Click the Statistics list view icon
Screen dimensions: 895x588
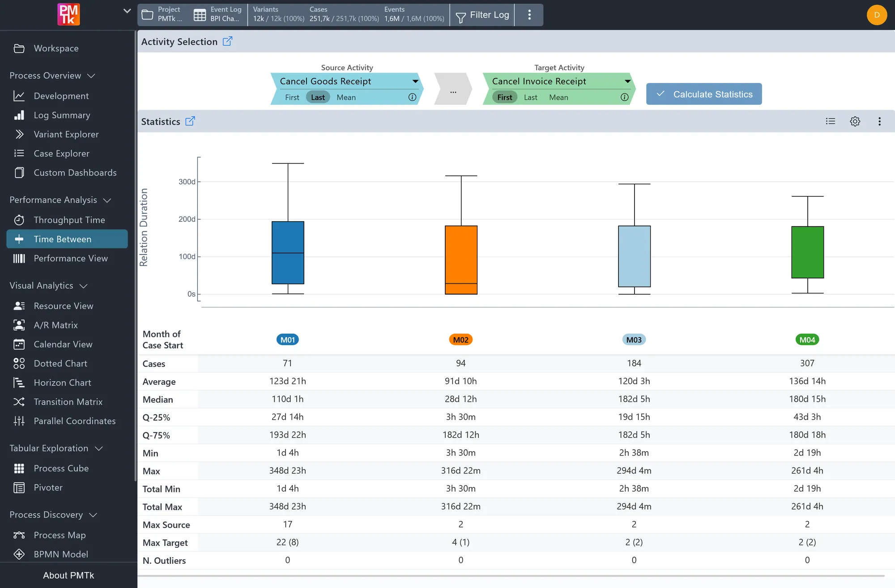831,121
